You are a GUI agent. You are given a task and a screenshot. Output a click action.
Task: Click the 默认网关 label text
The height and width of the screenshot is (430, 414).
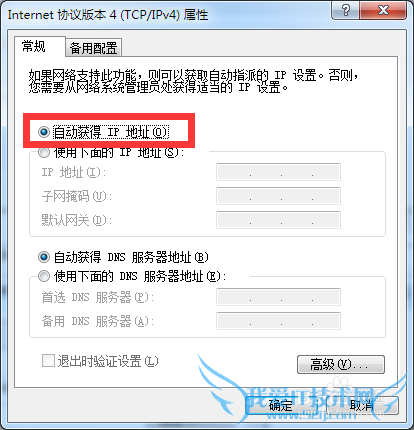click(77, 220)
